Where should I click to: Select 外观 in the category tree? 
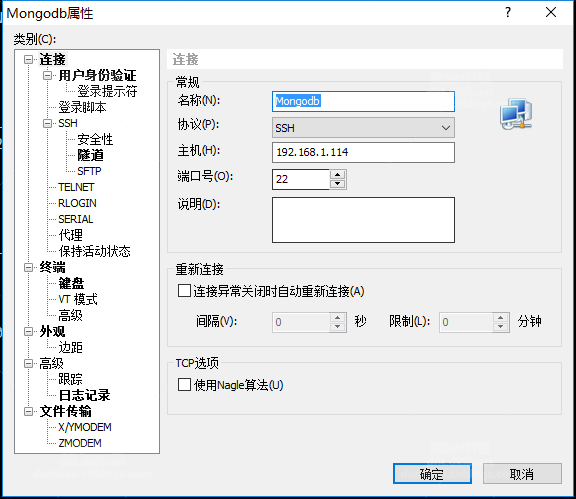tap(52, 331)
